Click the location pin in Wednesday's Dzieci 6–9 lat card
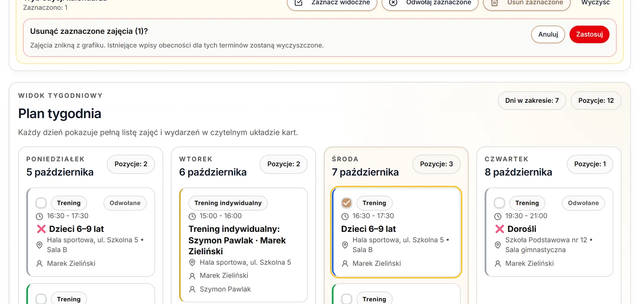 pyautogui.click(x=345, y=245)
